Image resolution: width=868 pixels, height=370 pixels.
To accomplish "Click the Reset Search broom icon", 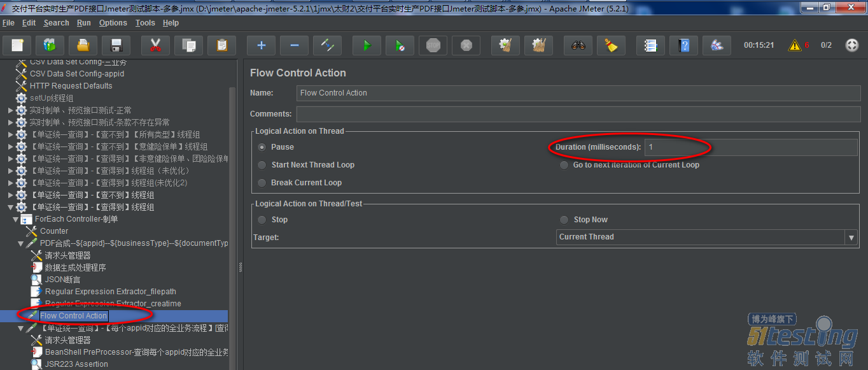I will (x=611, y=45).
